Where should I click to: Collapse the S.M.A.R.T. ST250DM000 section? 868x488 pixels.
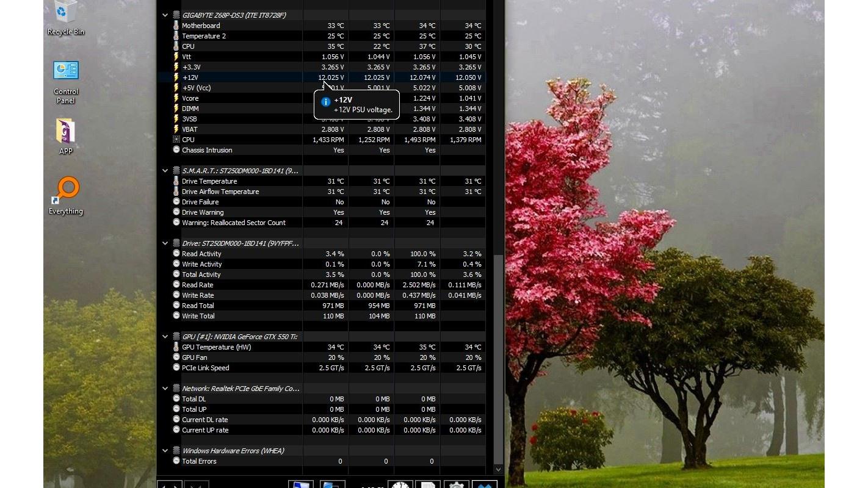pyautogui.click(x=165, y=171)
